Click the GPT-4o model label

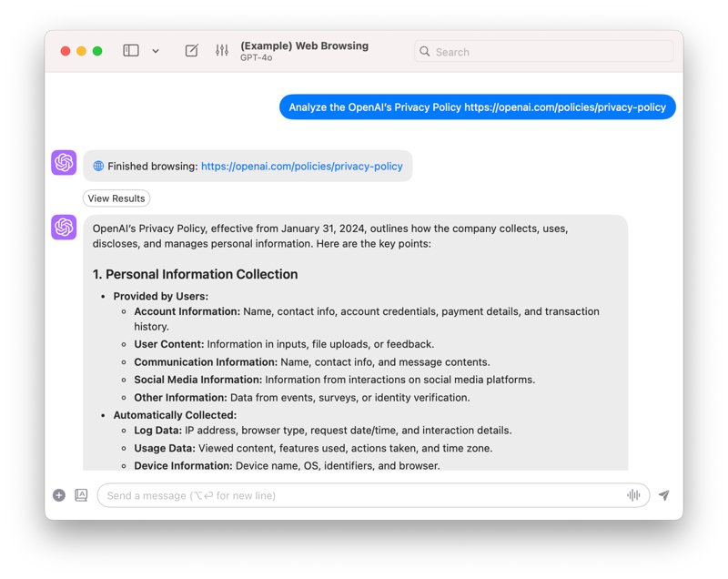256,58
